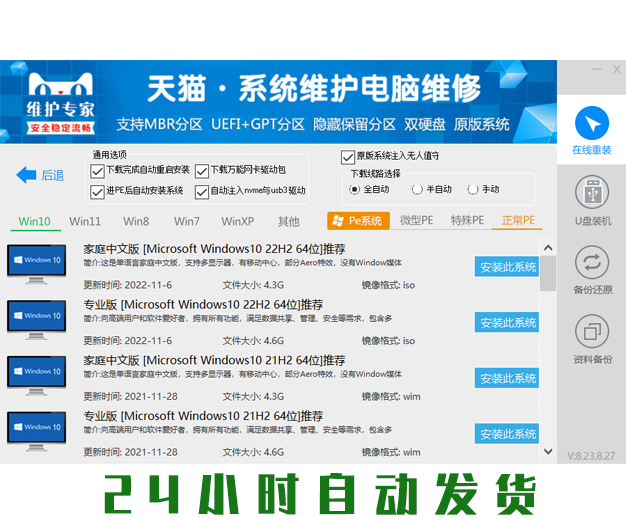Click title 专业版 [Microsoft Windows10 22H2 64位]推荐

203,305
